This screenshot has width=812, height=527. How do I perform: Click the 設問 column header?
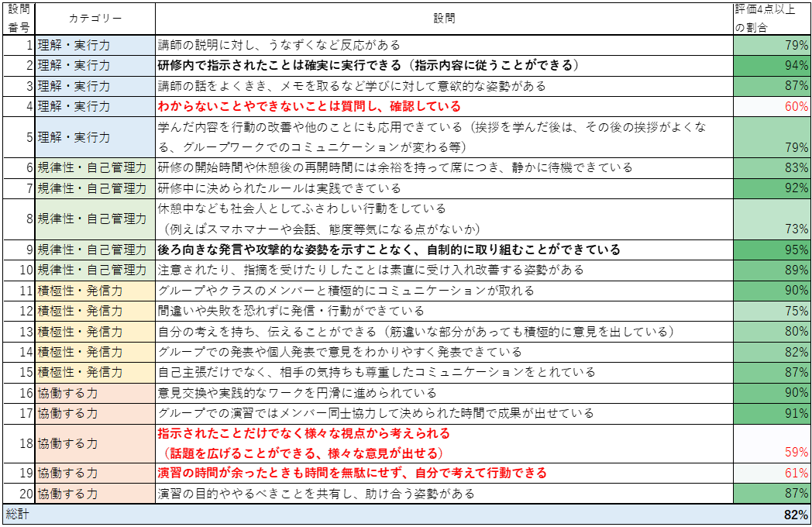tap(444, 19)
